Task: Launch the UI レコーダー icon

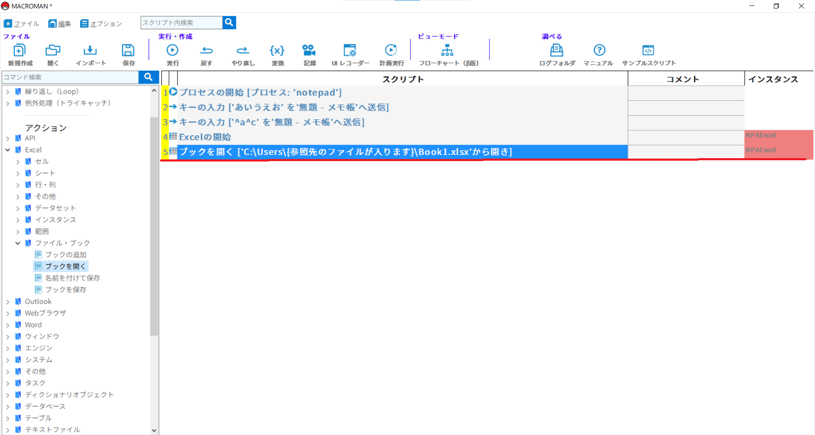Action: pos(350,50)
